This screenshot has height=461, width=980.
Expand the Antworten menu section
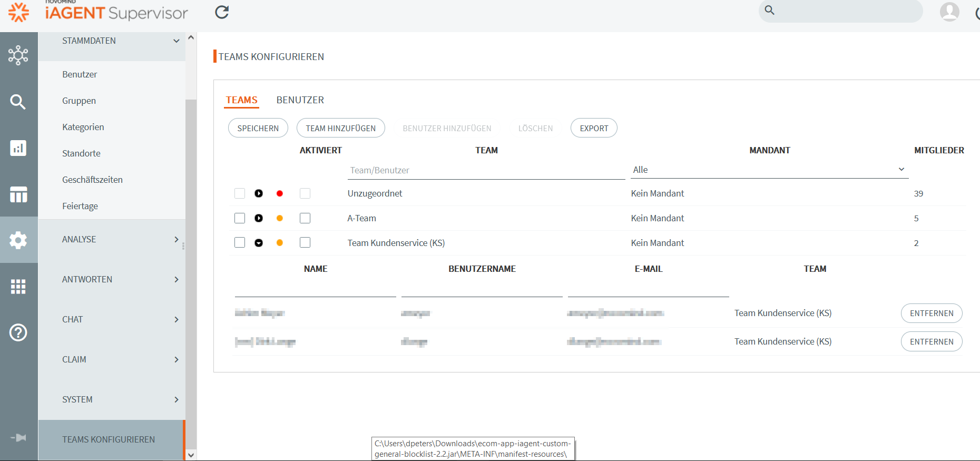(x=112, y=279)
